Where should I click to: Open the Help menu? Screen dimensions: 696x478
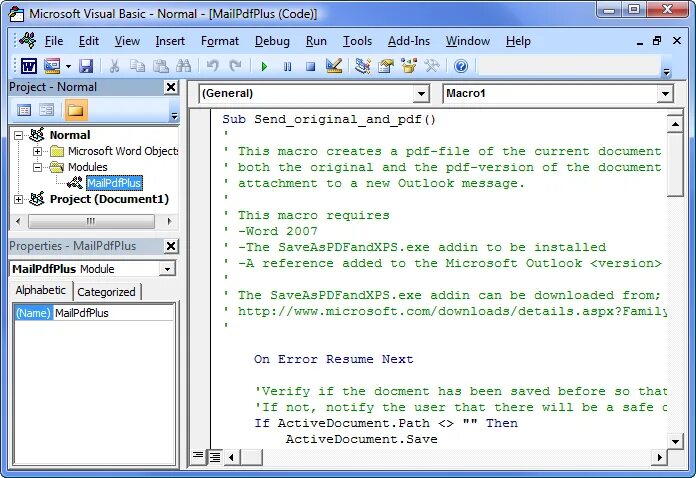click(518, 41)
